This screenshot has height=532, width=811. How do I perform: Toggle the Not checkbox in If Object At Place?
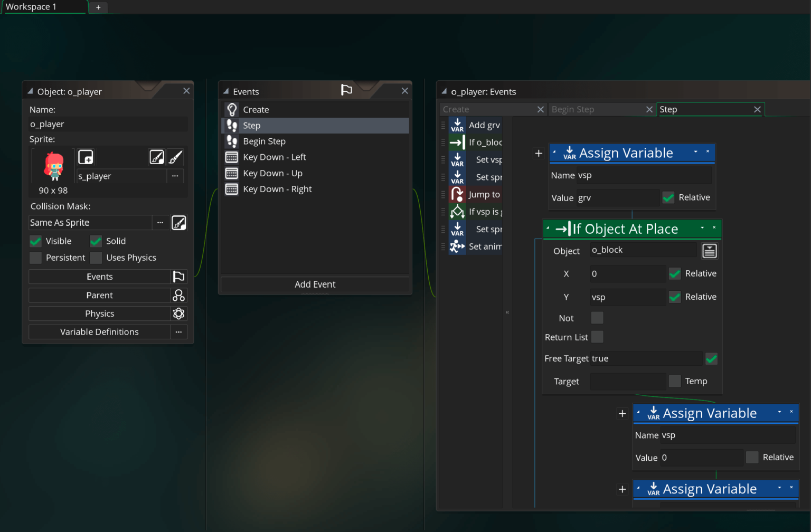[x=597, y=318]
